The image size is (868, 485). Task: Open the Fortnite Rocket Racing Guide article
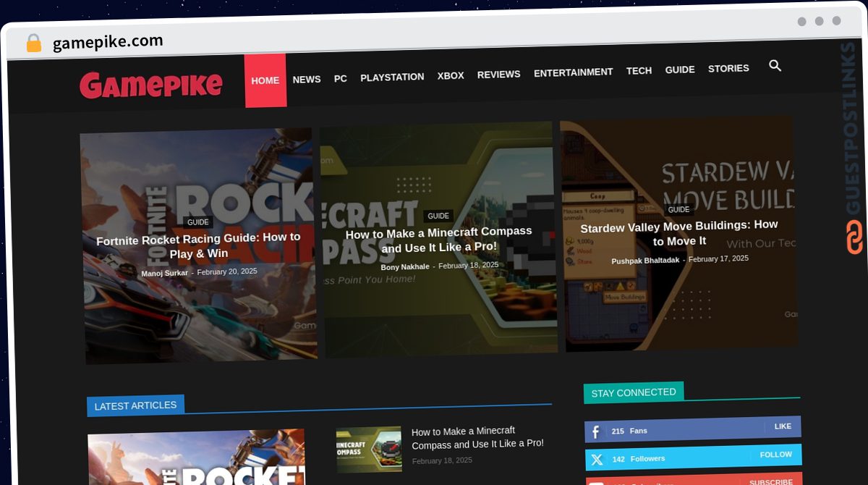point(198,245)
